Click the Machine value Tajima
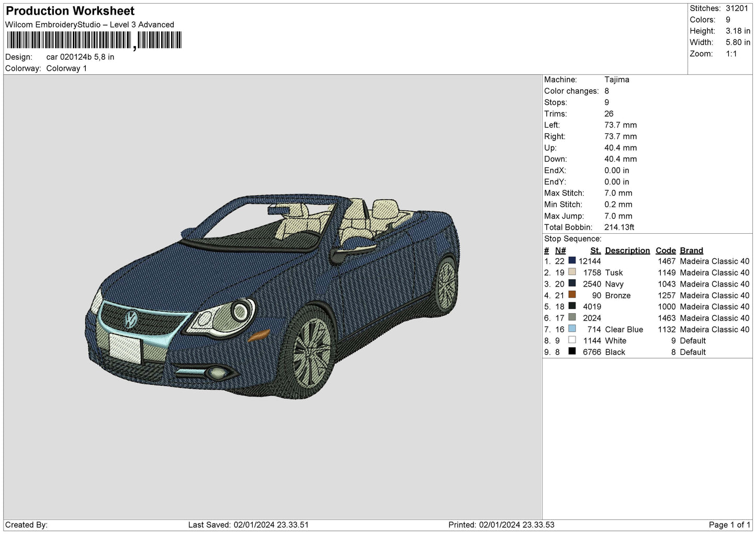Image resolution: width=756 pixels, height=534 pixels. click(x=617, y=79)
